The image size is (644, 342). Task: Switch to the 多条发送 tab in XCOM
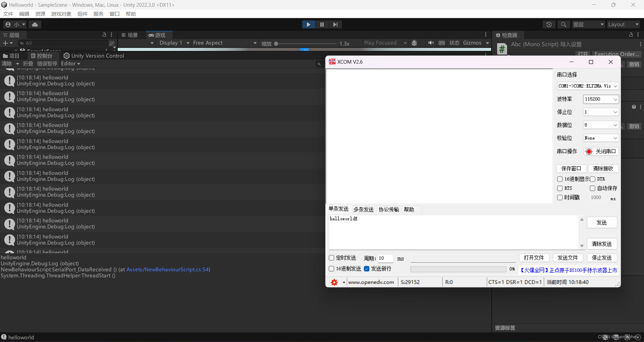pyautogui.click(x=363, y=209)
